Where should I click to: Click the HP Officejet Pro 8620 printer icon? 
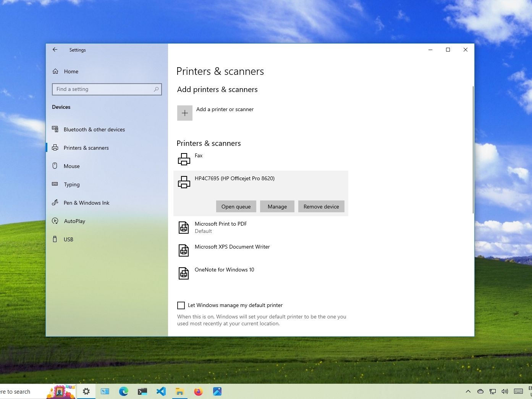[x=184, y=182]
